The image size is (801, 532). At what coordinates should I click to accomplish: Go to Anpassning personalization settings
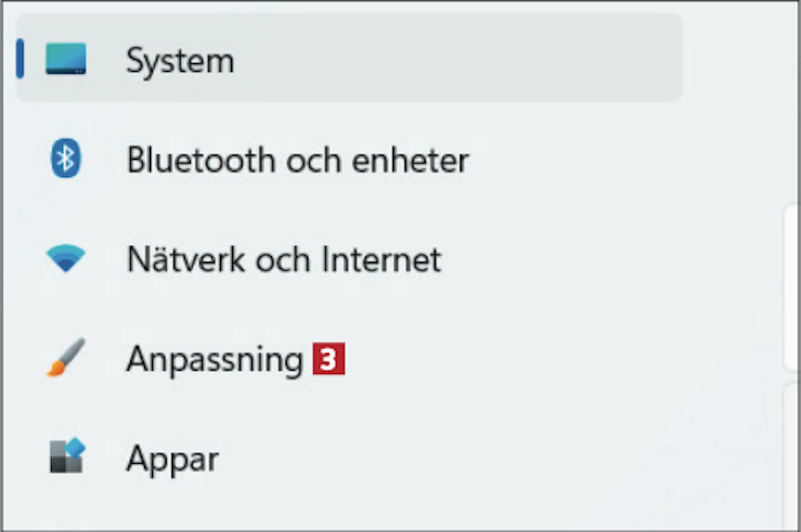pos(349,359)
